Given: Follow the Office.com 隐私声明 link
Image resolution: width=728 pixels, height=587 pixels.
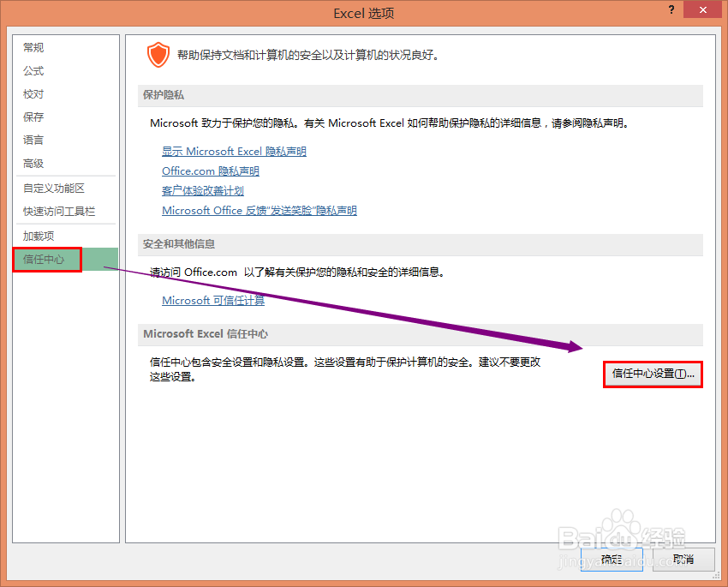Looking at the screenshot, I should click(x=211, y=171).
